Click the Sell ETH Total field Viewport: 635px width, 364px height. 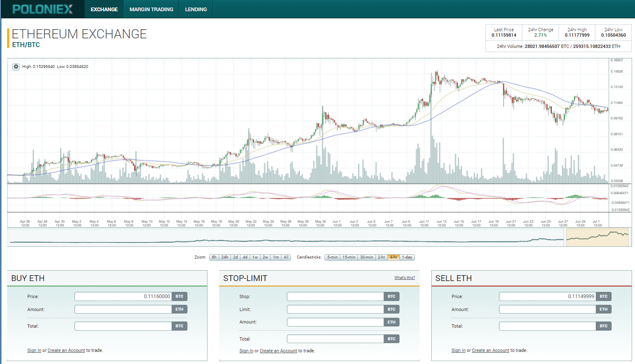pyautogui.click(x=547, y=326)
